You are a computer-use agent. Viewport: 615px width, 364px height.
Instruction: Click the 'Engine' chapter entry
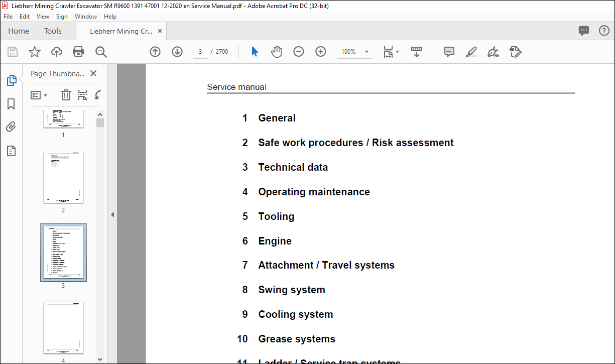[x=275, y=241]
